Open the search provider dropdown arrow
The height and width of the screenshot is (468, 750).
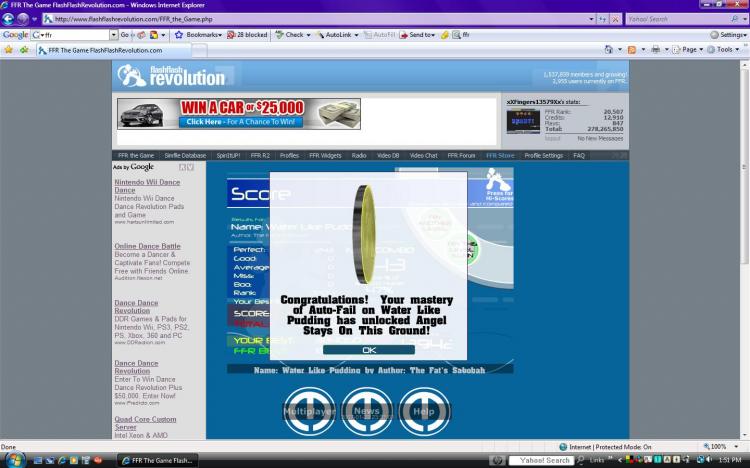coord(745,19)
